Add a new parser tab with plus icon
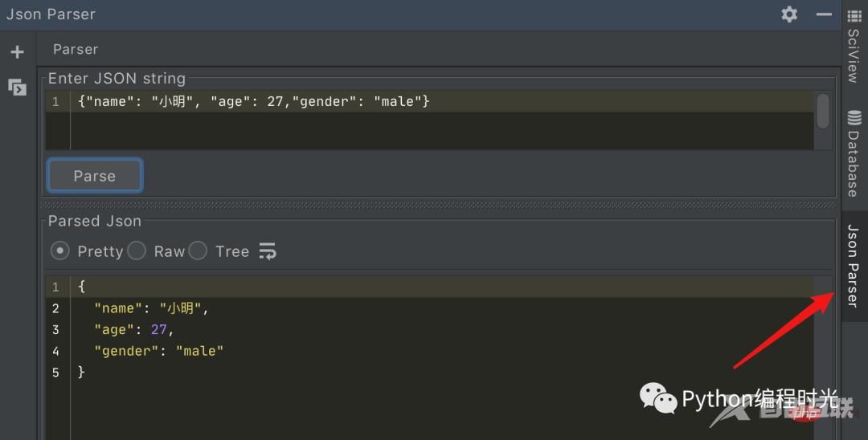Screen dimensions: 868x440 point(17,52)
